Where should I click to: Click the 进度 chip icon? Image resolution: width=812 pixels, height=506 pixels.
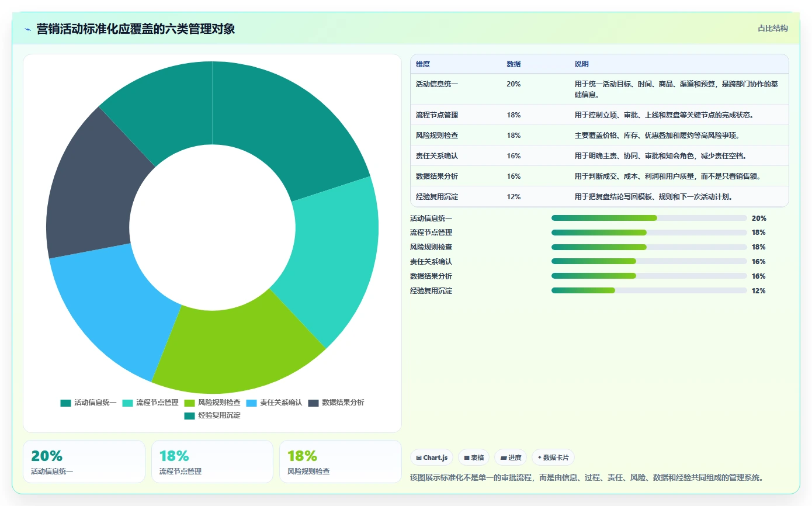(x=504, y=458)
